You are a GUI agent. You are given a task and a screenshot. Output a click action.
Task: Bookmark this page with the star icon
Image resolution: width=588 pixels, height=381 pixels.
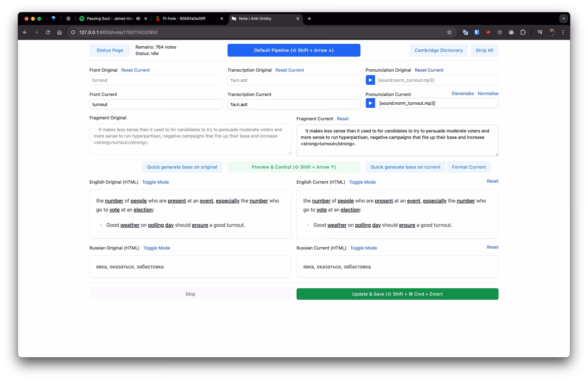point(449,32)
